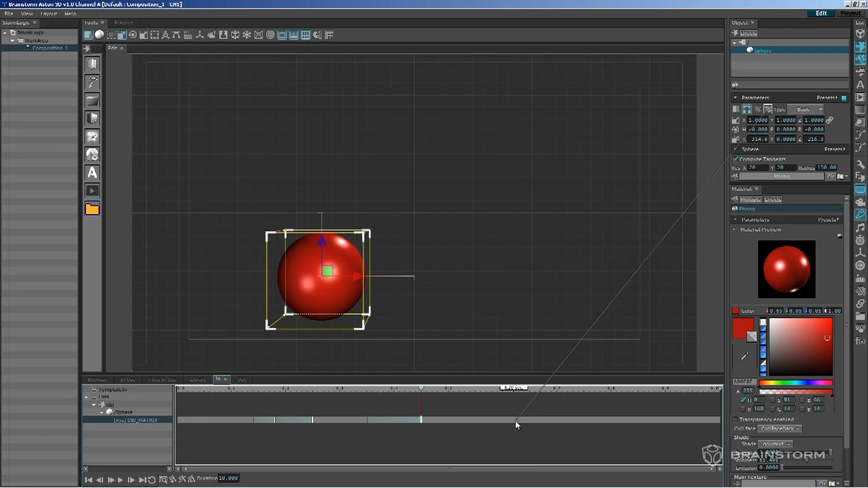Image resolution: width=868 pixels, height=488 pixels.
Task: Open the Help menu
Action: pos(70,14)
